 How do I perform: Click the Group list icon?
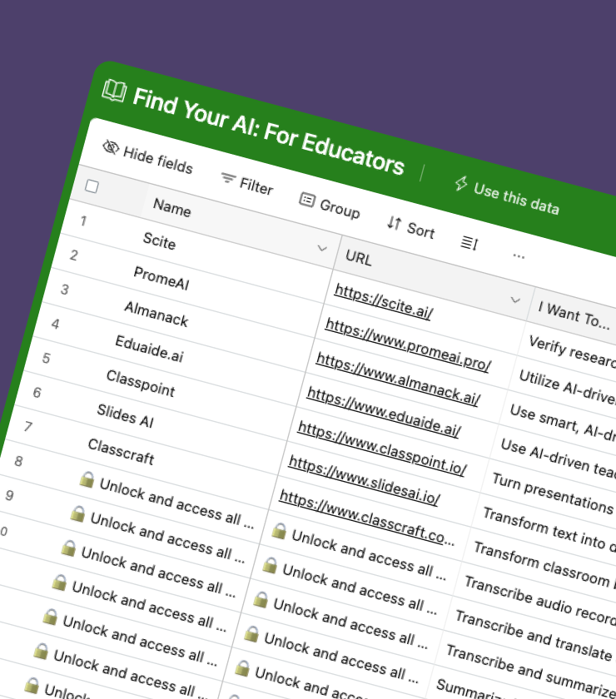point(307,200)
